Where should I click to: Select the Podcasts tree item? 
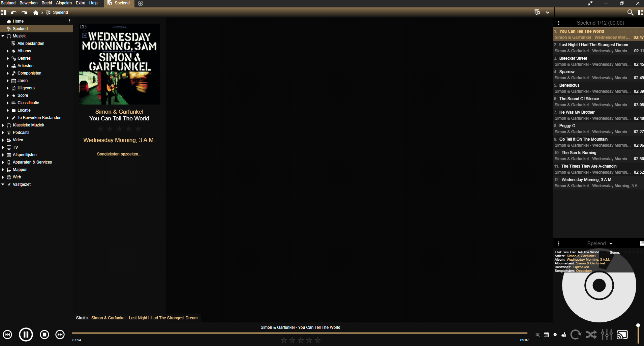click(x=36, y=133)
